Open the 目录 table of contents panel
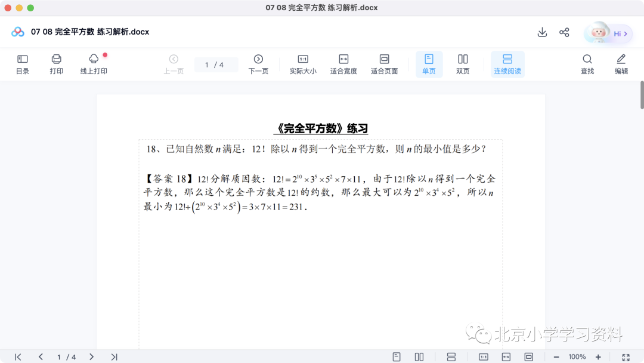Screen dimensions: 644x363 [23, 64]
